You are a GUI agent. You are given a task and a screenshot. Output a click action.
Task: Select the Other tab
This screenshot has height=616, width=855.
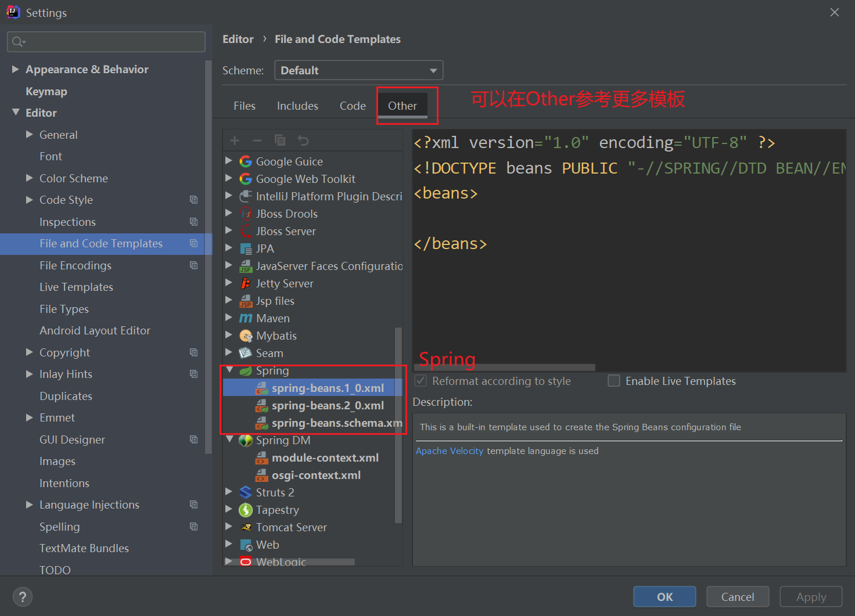click(x=403, y=106)
